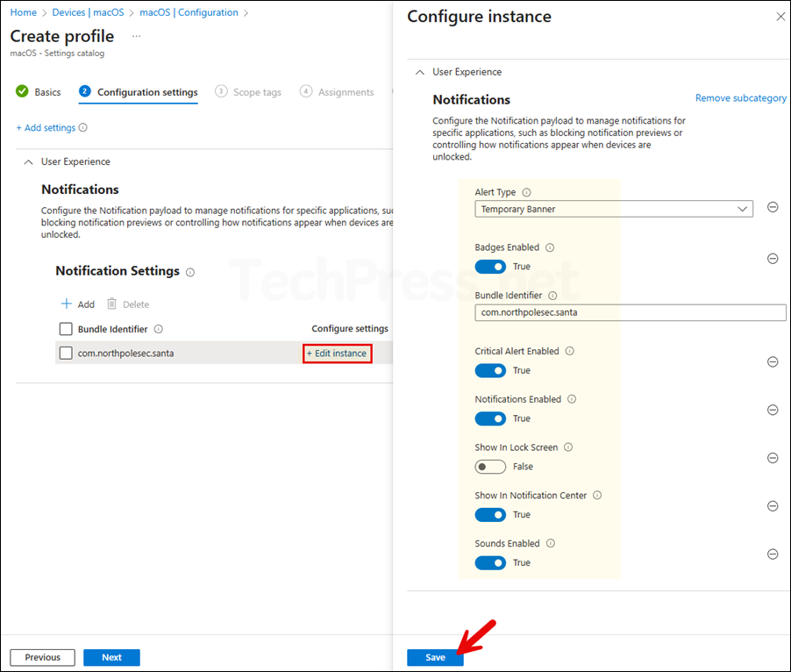Go to the Assignments step

point(337,92)
